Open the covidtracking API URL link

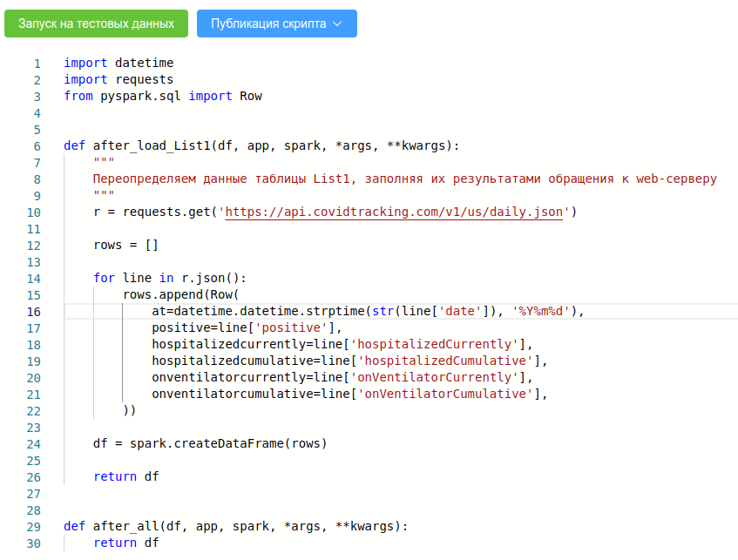(394, 213)
